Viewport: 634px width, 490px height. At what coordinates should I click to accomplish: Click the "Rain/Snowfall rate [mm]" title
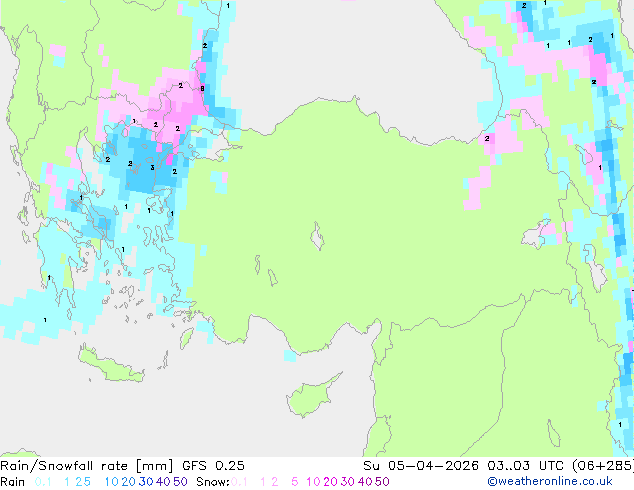87,466
